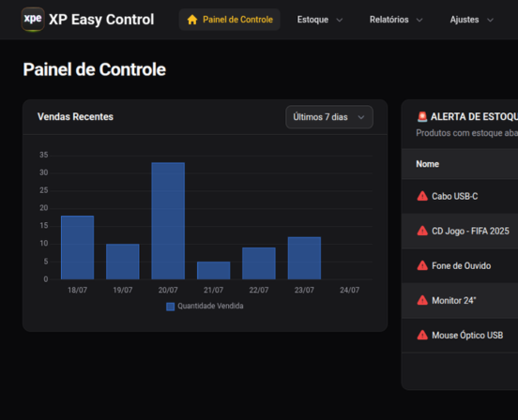Expand the Ajustes chevron arrow
This screenshot has height=420, width=518.
[490, 20]
